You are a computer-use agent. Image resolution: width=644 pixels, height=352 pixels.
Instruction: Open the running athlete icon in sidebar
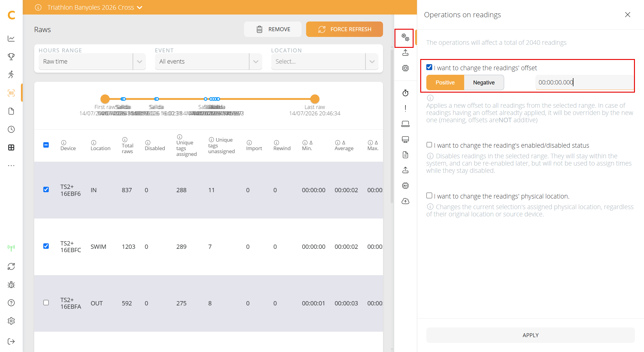tap(11, 74)
